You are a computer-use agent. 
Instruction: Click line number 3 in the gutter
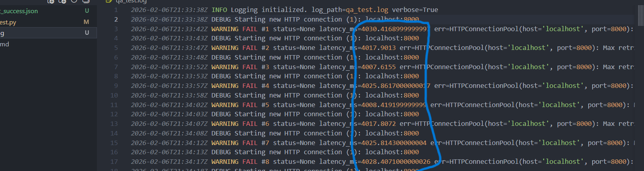[116, 29]
